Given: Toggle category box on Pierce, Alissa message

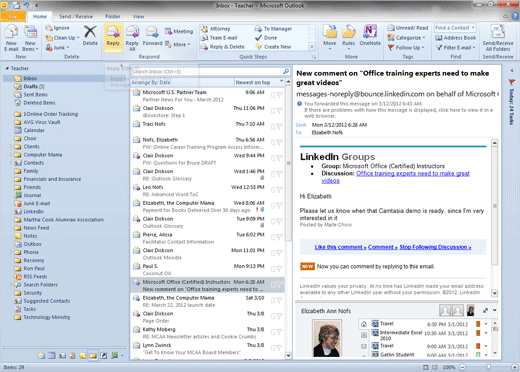Looking at the screenshot, I should tap(273, 237).
